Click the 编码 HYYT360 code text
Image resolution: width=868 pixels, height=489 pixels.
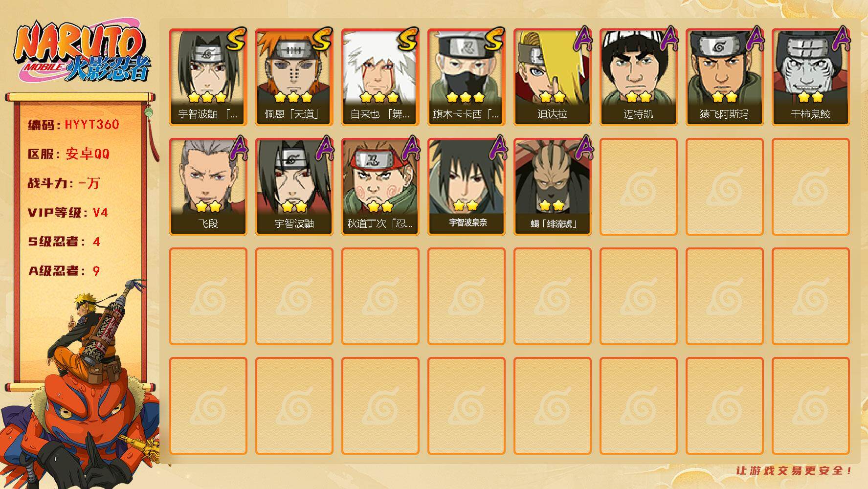click(73, 125)
